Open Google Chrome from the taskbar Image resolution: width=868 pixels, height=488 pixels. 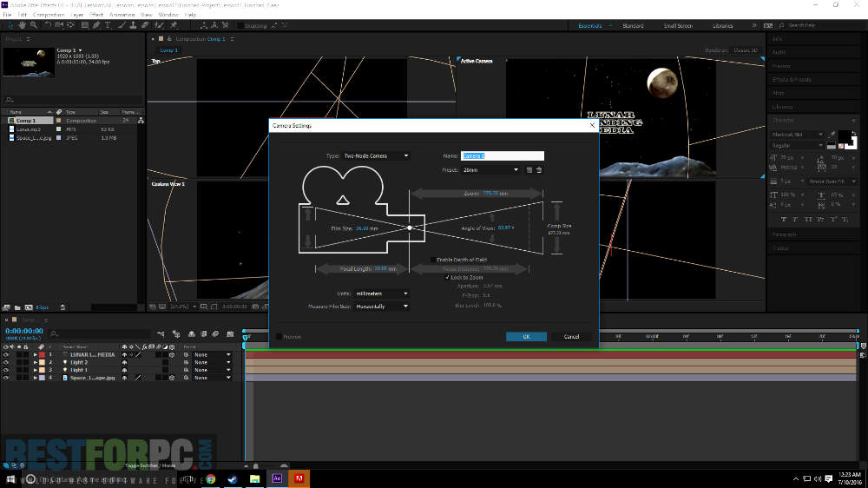pyautogui.click(x=210, y=478)
